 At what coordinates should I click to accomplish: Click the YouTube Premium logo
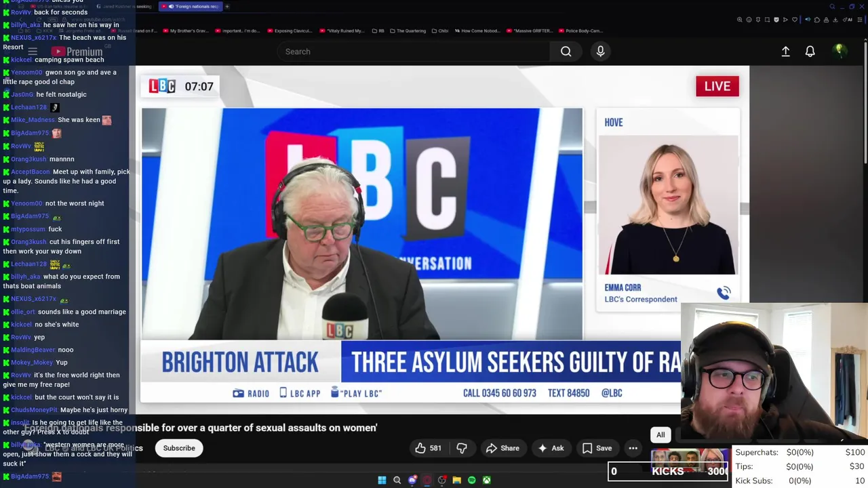pyautogui.click(x=76, y=52)
